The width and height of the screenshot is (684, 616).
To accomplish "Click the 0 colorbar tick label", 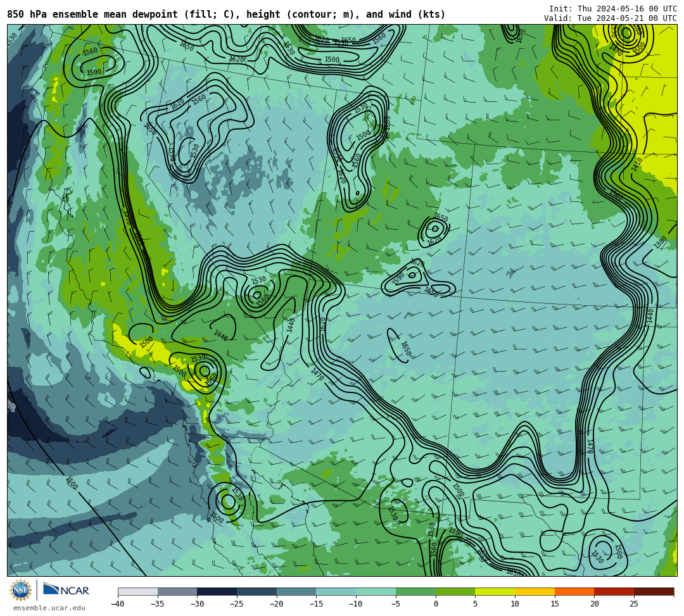I will click(436, 604).
